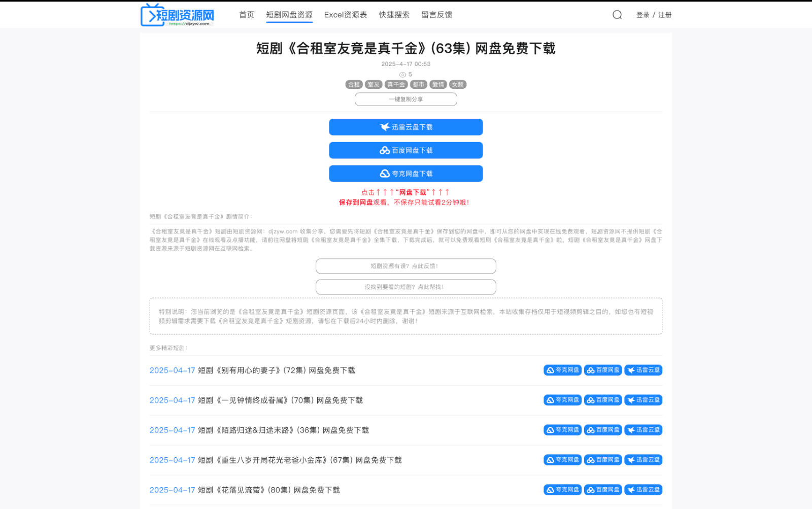Click 迅雷云盘 icon for 花落见流萤 row
812x509 pixels.
(643, 490)
